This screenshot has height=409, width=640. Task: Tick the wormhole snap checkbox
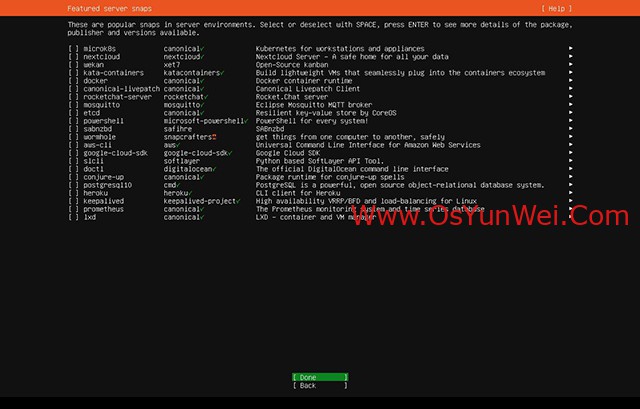(x=73, y=137)
